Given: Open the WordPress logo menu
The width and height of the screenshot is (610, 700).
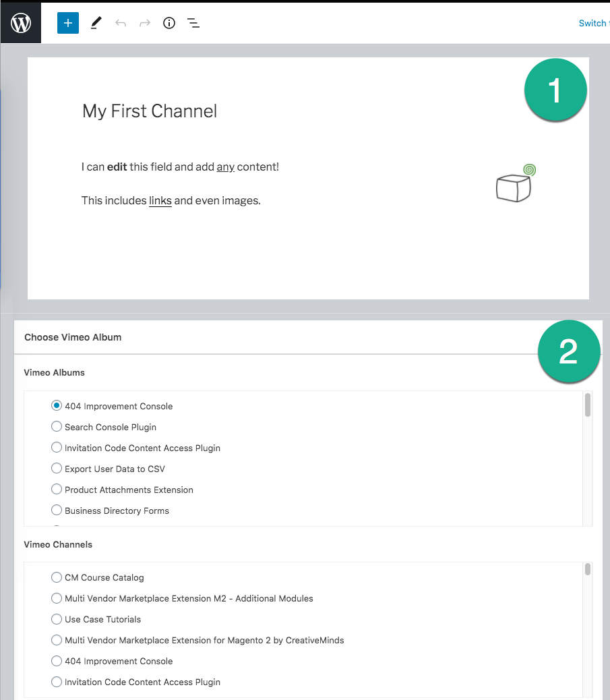Looking at the screenshot, I should coord(20,23).
